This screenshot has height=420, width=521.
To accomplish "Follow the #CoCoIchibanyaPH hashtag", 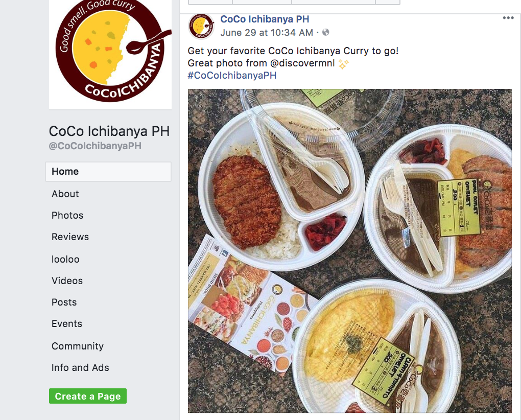I will pos(232,76).
